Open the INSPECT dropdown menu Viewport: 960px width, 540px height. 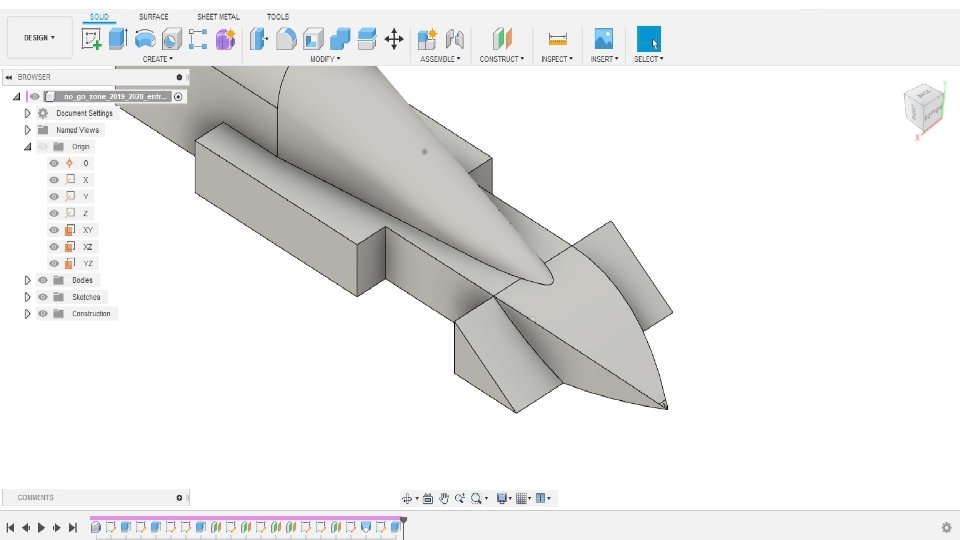click(x=557, y=59)
